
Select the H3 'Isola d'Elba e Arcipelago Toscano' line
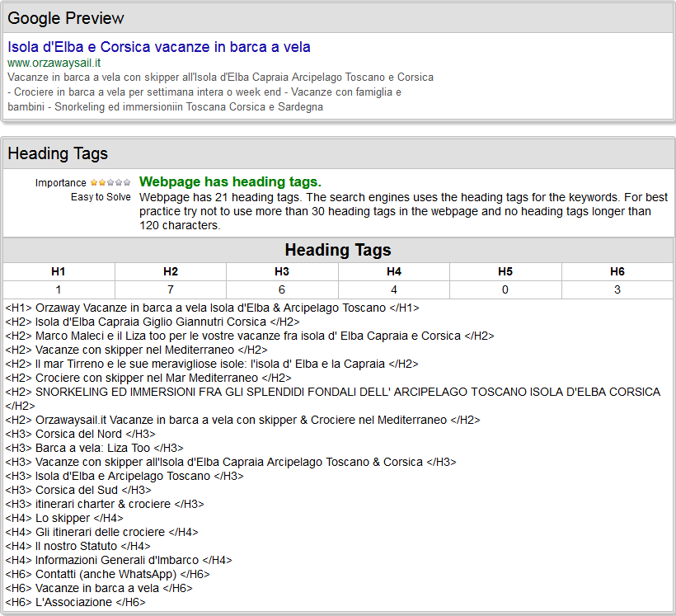124,476
